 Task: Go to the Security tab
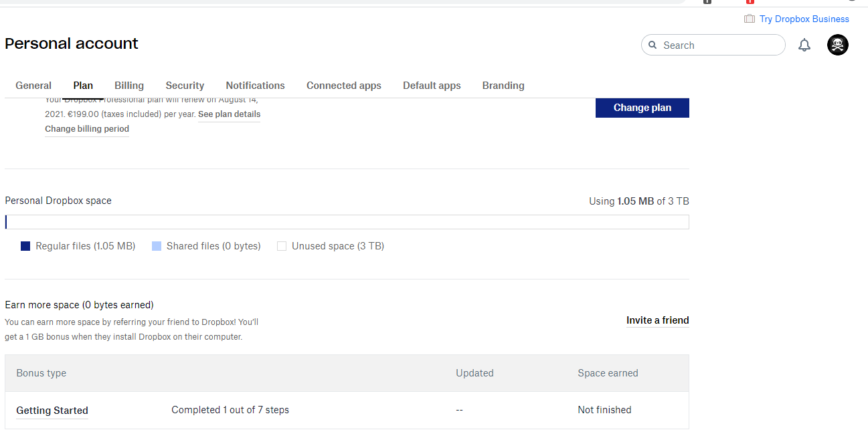(x=185, y=86)
